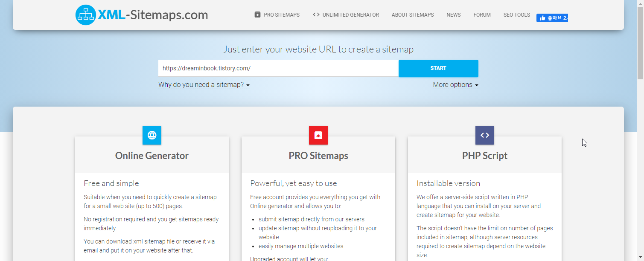Click 'submit sitemap directly from our servers' bullet

(312, 219)
